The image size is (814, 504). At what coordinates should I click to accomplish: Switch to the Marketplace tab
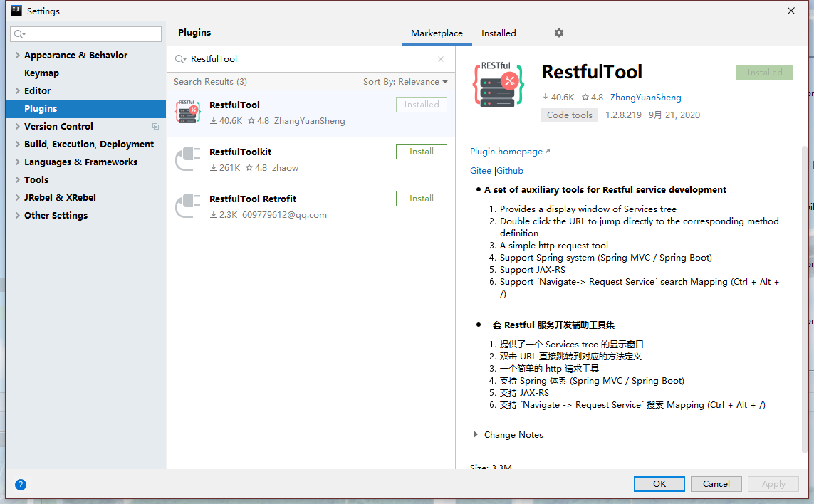(437, 33)
